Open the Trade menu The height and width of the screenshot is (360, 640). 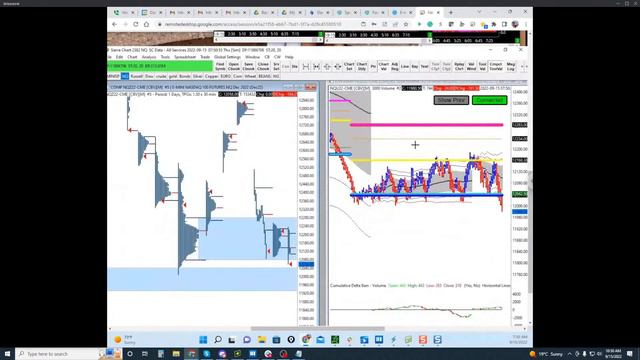205,57
